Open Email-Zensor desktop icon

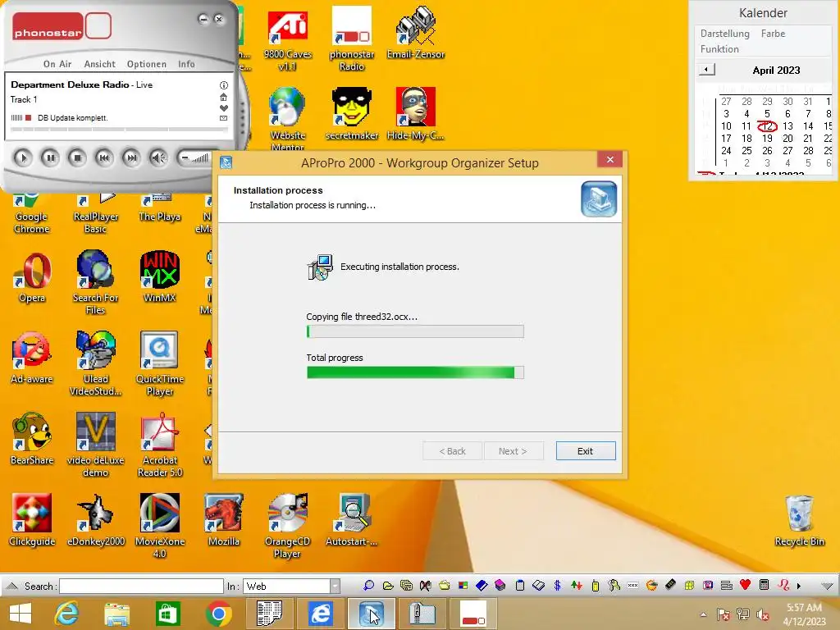pyautogui.click(x=416, y=33)
